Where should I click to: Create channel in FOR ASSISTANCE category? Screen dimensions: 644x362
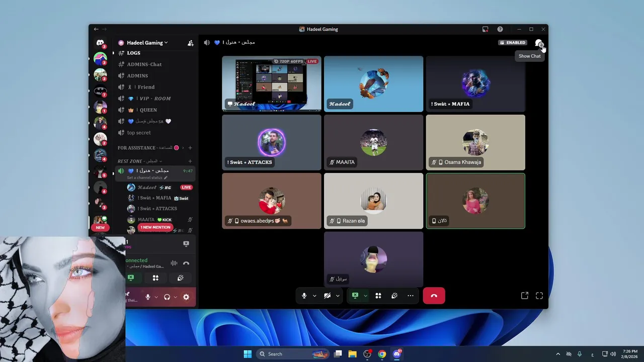tap(190, 148)
